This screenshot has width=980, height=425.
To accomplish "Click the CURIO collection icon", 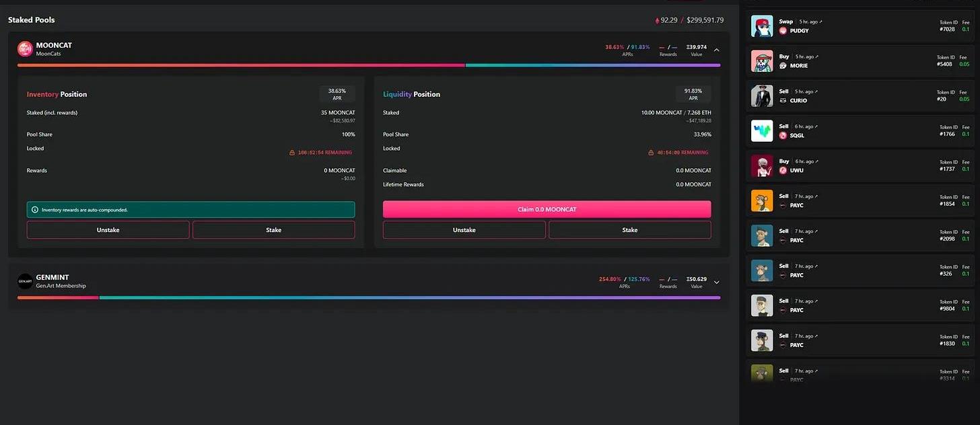I will 783,101.
